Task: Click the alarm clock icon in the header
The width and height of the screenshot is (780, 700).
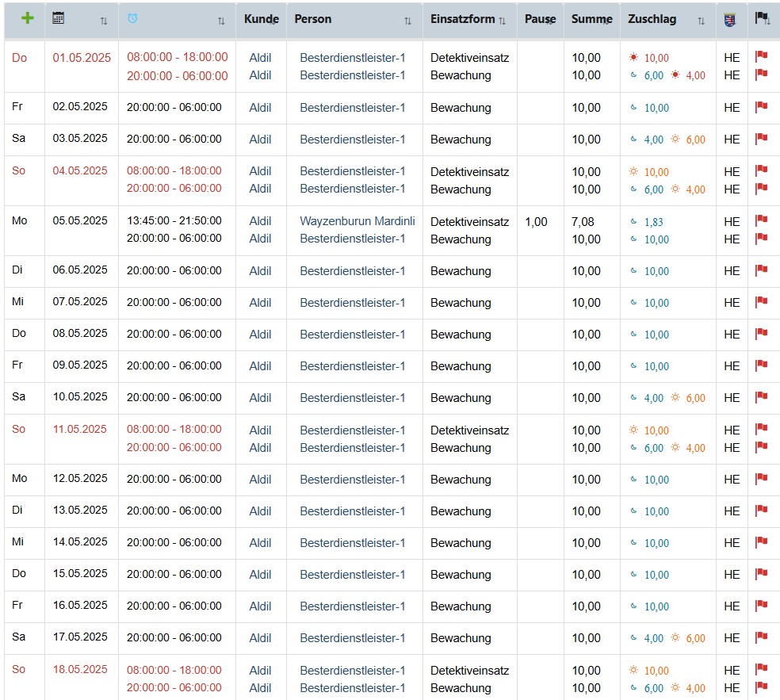Action: coord(132,18)
